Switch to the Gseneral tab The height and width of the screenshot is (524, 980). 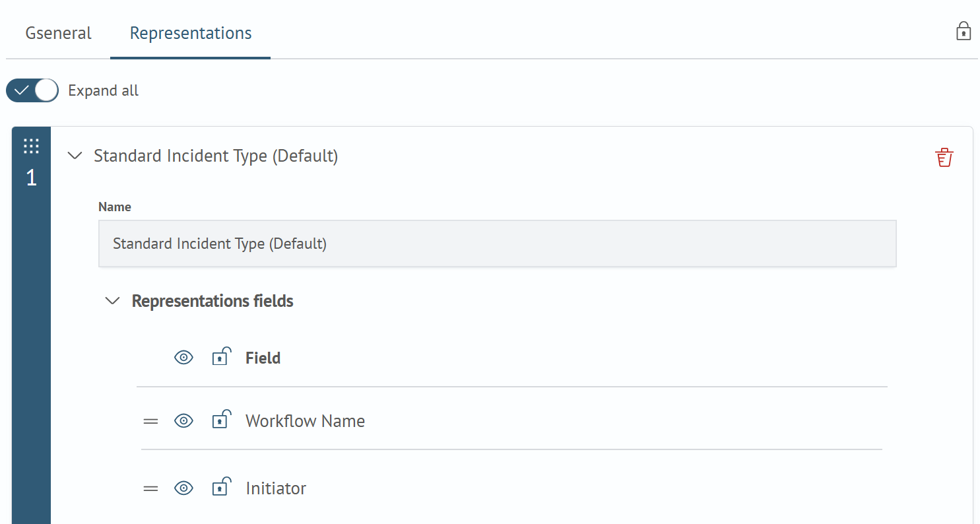[x=58, y=33]
